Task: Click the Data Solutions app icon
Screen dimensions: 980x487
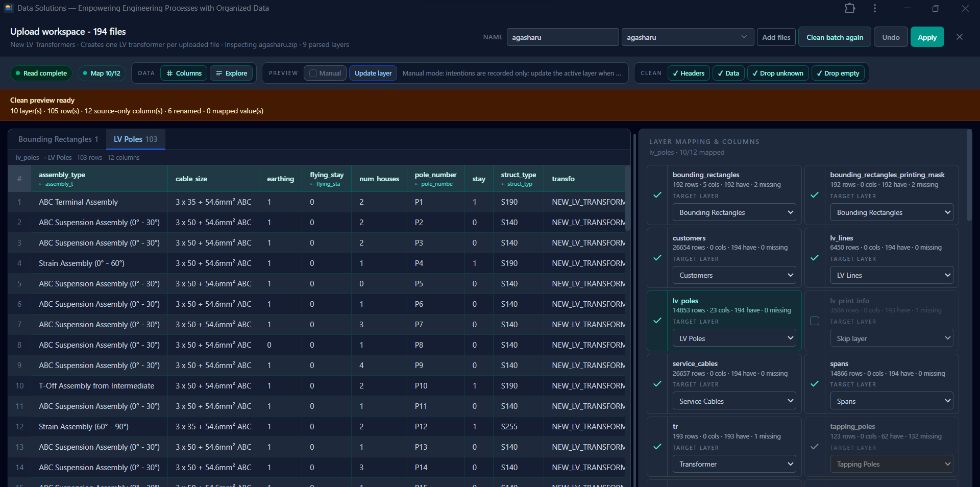Action: pos(8,8)
